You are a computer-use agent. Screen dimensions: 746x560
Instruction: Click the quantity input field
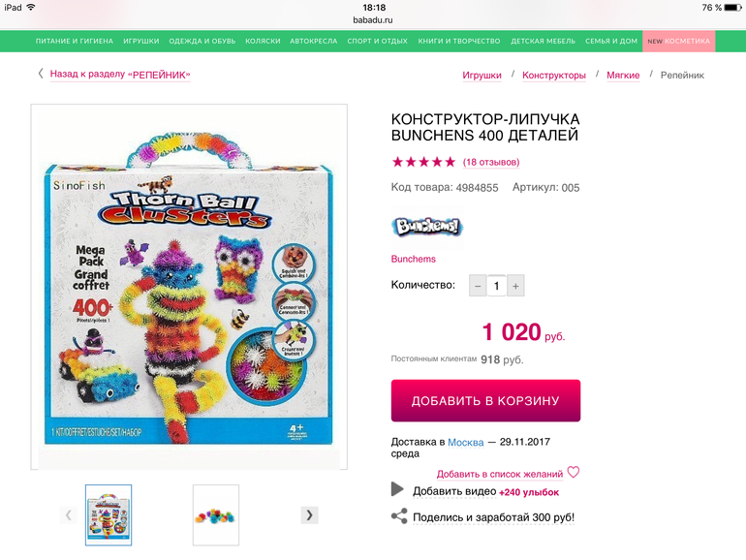[497, 286]
